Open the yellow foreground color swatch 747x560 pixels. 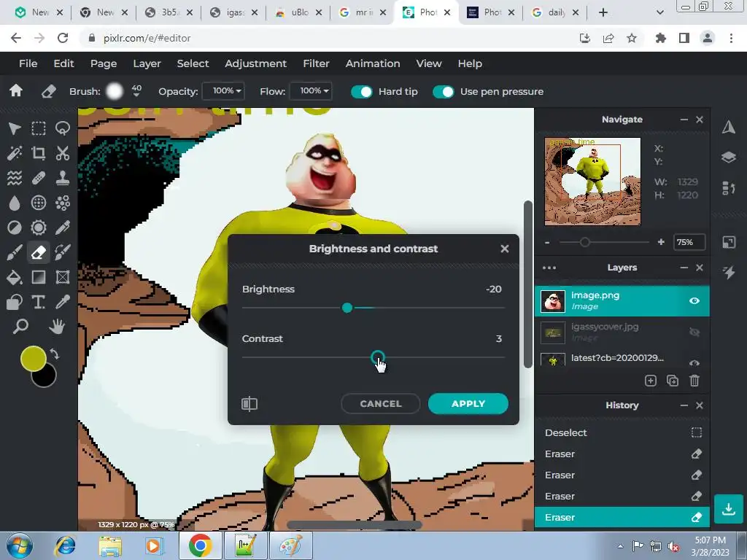click(33, 359)
